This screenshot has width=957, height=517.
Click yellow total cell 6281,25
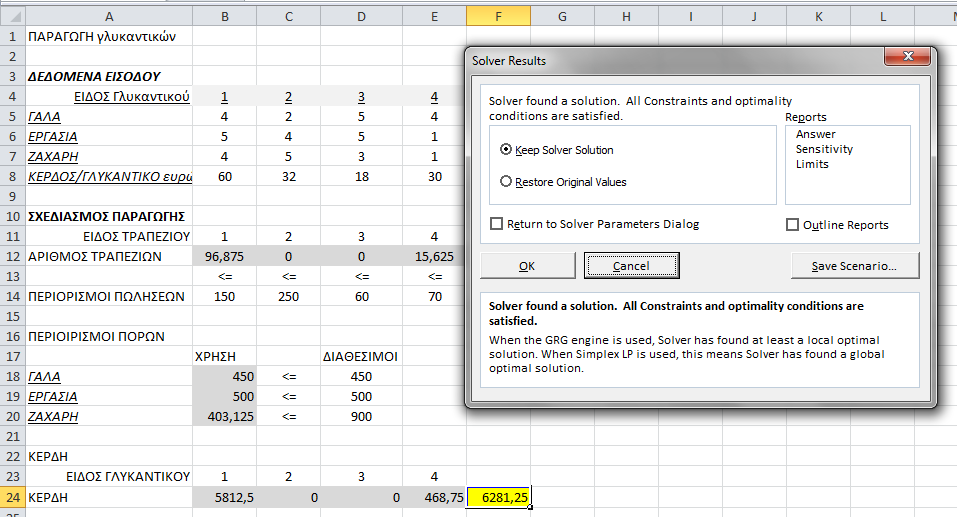tap(498, 497)
